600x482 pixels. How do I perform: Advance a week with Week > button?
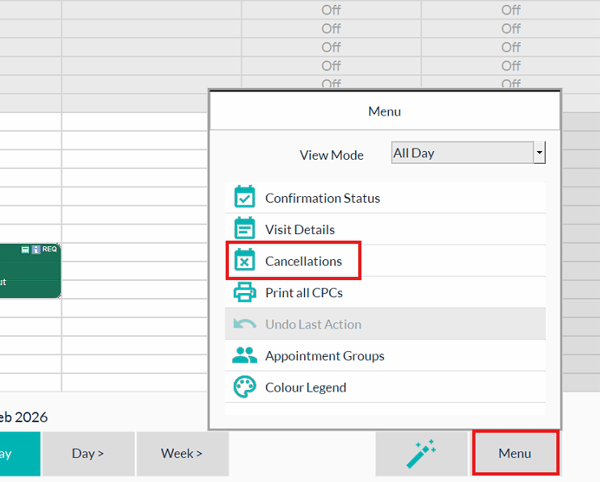(x=182, y=454)
